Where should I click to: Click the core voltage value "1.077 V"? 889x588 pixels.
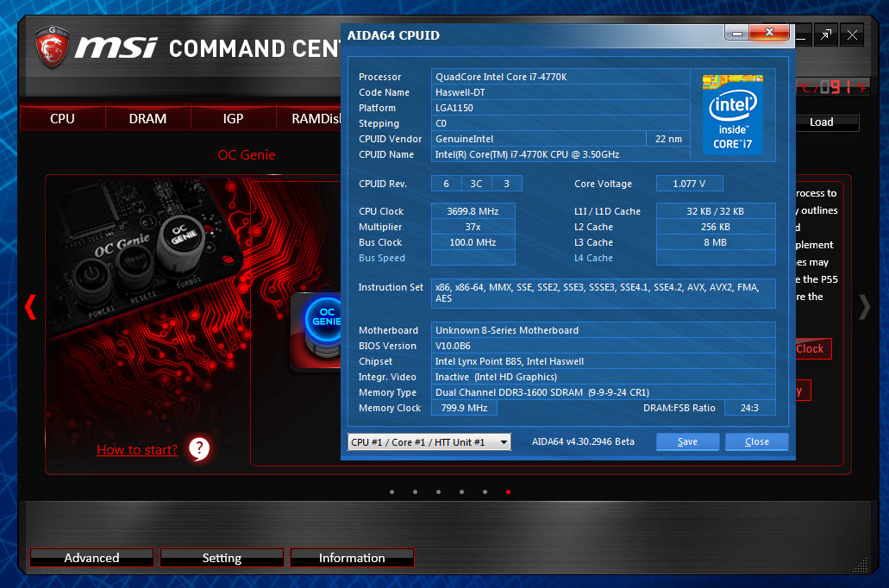click(690, 184)
